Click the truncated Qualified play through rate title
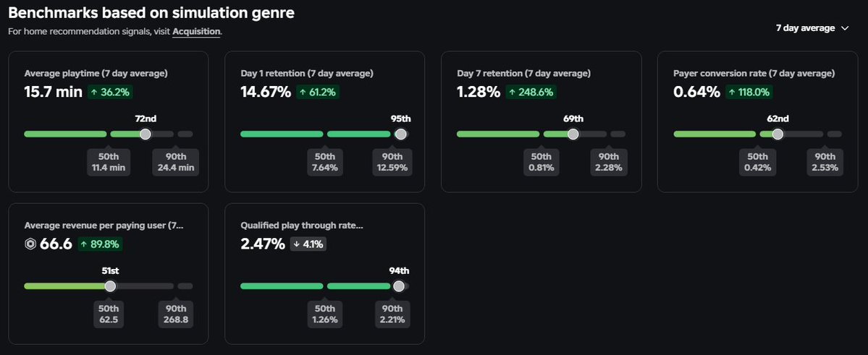This screenshot has width=868, height=355. [302, 225]
